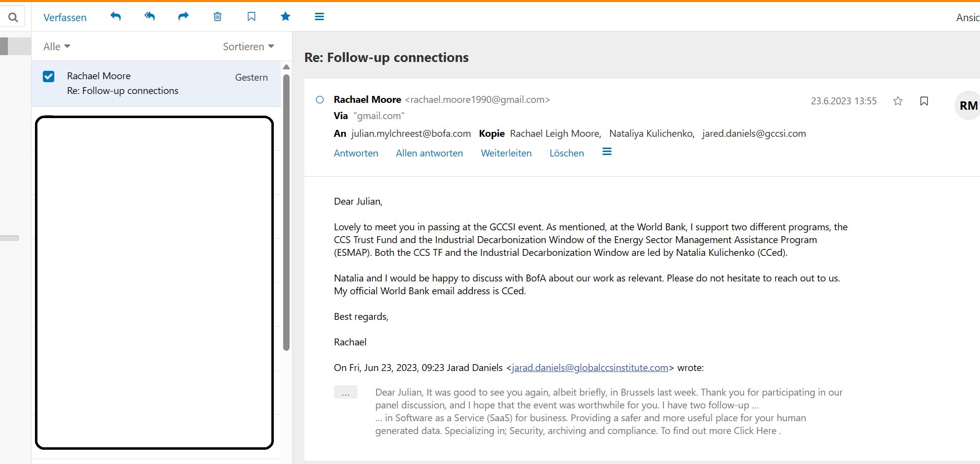Viewport: 980px width, 464px height.
Task: Click Kopie recipient jared.daniels@gccsi.com
Action: (x=754, y=133)
